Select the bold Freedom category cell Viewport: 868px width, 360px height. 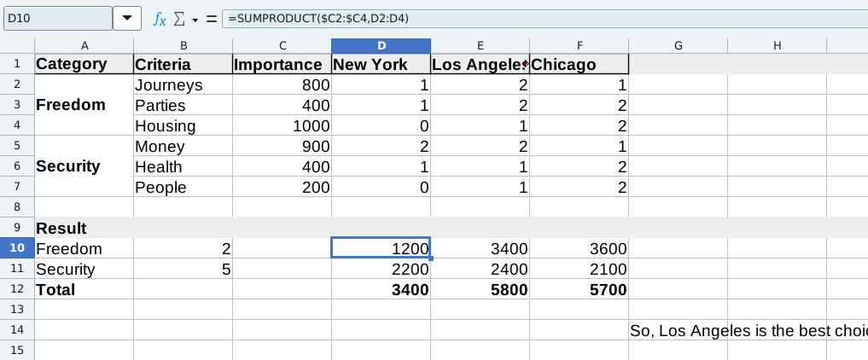click(84, 105)
